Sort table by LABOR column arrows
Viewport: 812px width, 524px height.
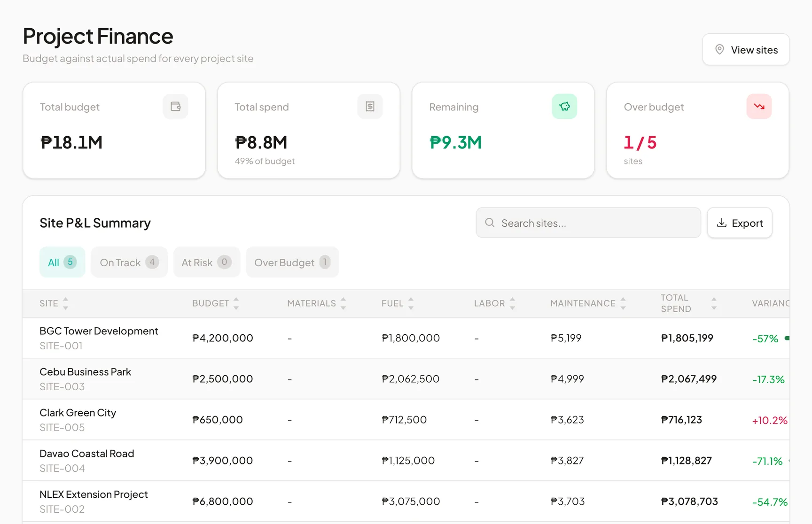[512, 303]
